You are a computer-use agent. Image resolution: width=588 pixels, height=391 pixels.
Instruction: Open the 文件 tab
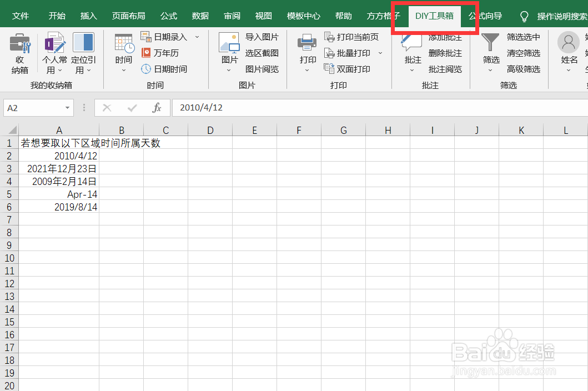pos(20,16)
